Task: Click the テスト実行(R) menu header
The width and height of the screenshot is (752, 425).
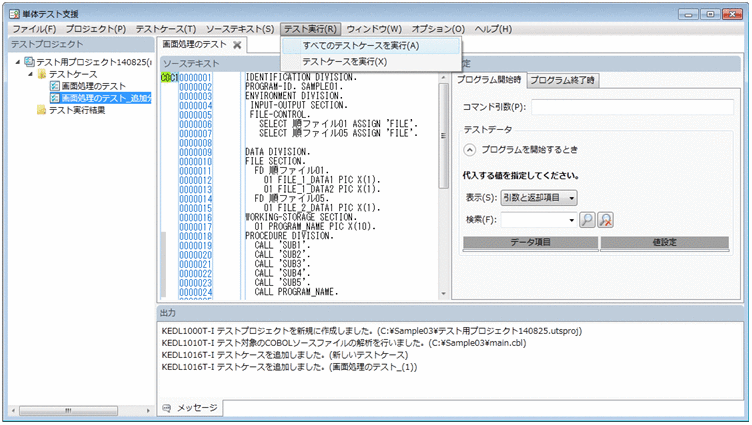Action: pos(310,29)
